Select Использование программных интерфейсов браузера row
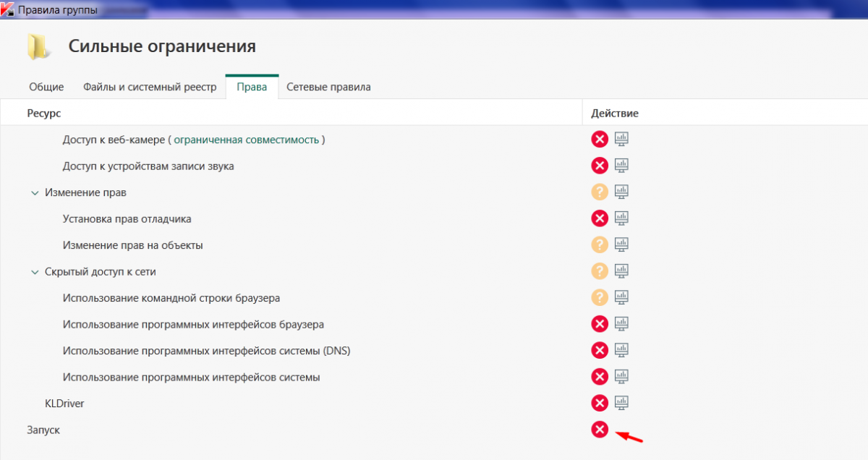 [434, 323]
